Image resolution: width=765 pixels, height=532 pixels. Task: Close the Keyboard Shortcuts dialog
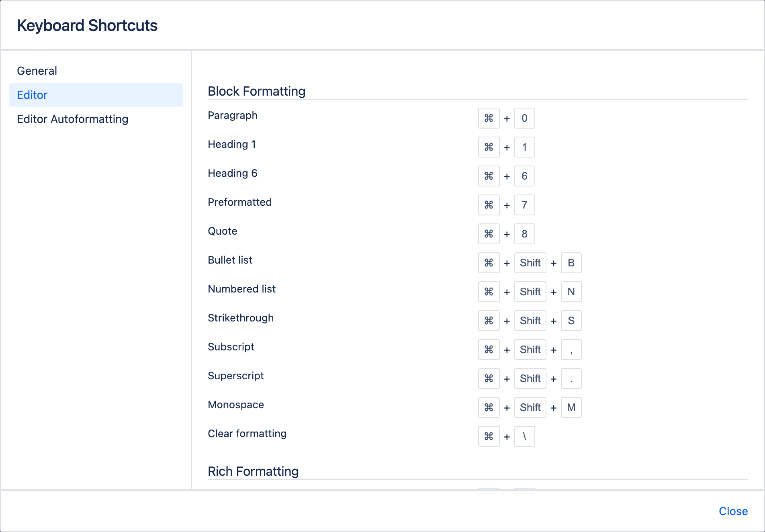pos(733,511)
